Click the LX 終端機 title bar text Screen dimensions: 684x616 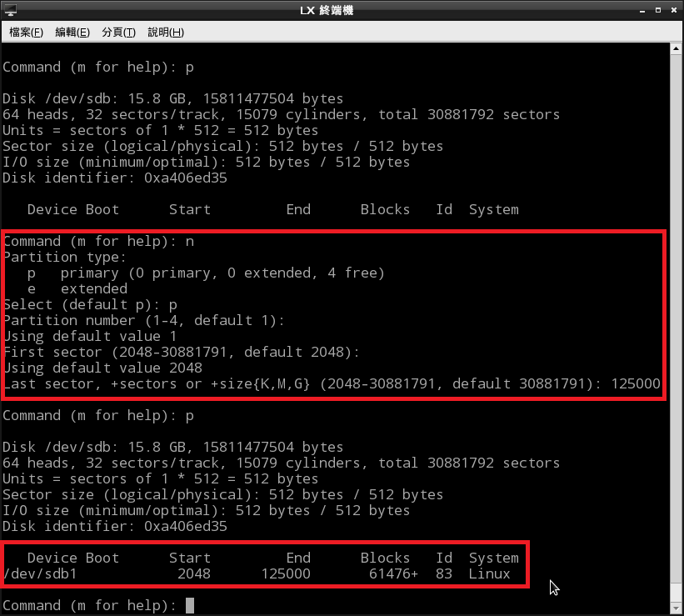point(342,10)
